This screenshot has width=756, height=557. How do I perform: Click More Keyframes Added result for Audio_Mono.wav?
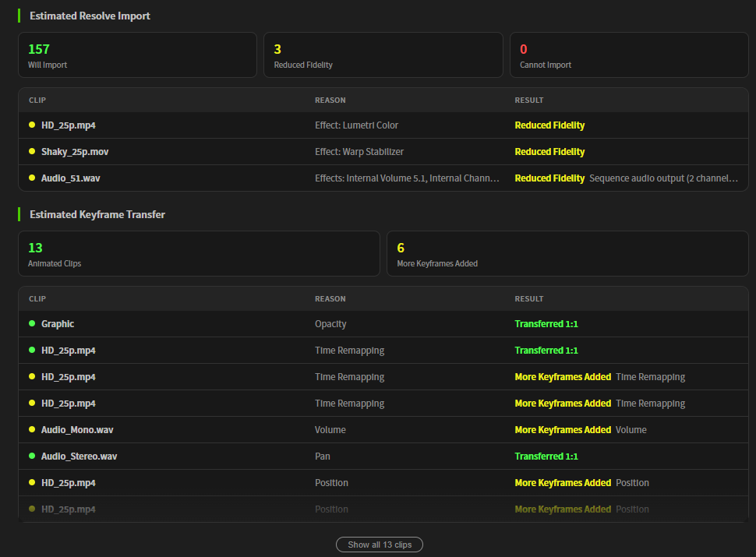tap(563, 430)
